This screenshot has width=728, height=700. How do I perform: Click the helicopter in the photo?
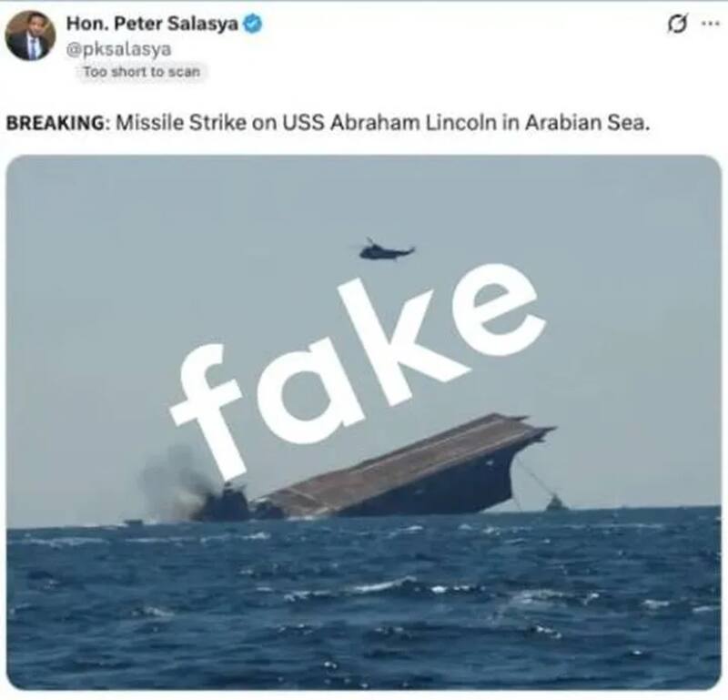tap(386, 250)
